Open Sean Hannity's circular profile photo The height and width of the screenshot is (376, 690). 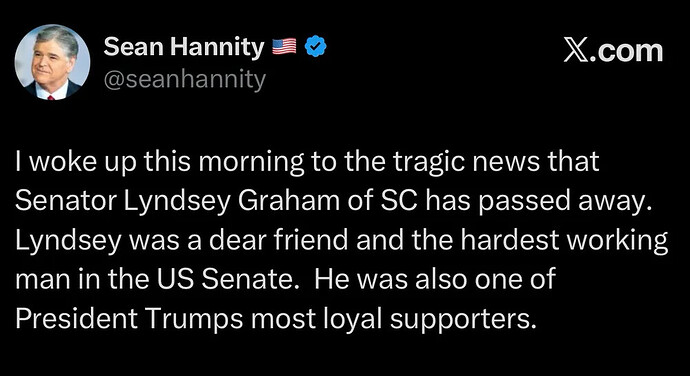point(52,62)
